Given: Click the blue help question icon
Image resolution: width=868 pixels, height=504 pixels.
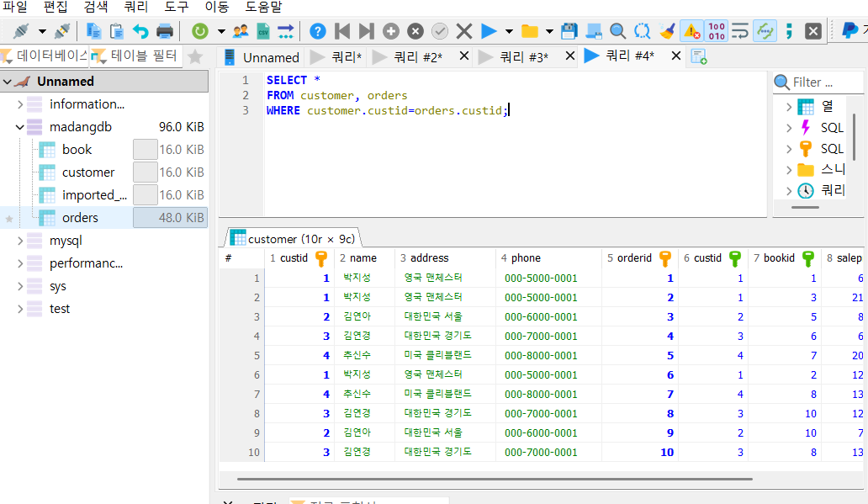Looking at the screenshot, I should [x=318, y=31].
